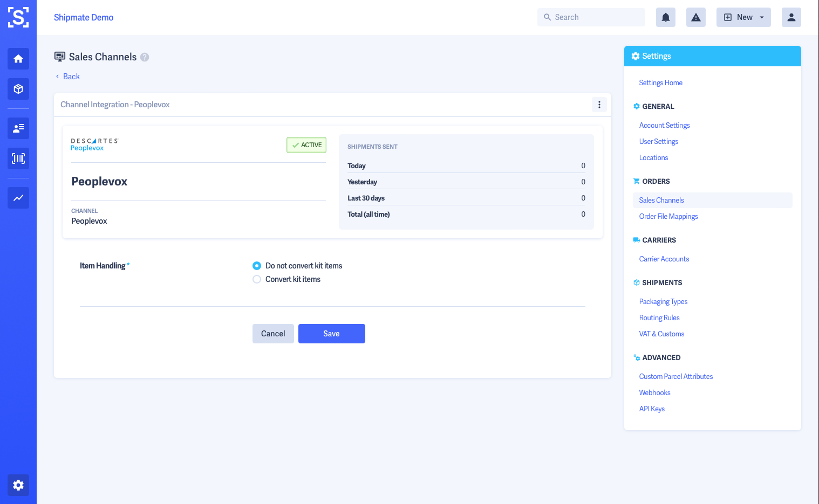Open the notifications bell
Image resolution: width=819 pixels, height=504 pixels.
[666, 17]
